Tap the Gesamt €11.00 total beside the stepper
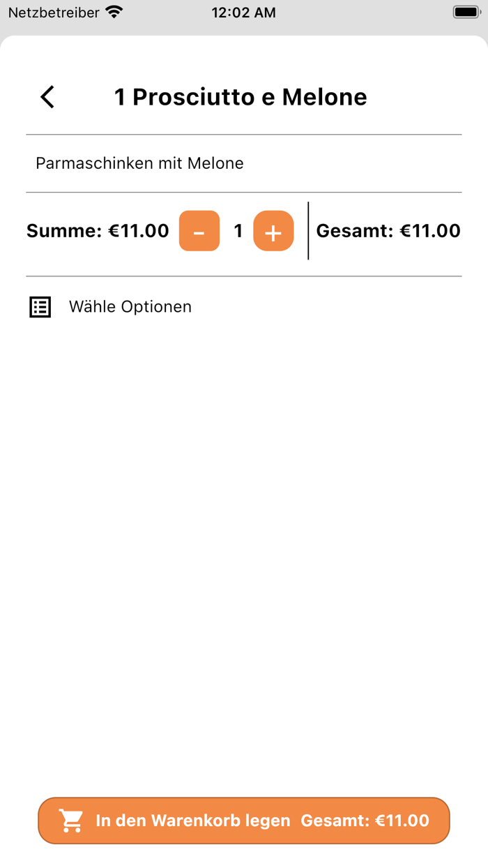Viewport: 488px width, 868px height. (388, 231)
